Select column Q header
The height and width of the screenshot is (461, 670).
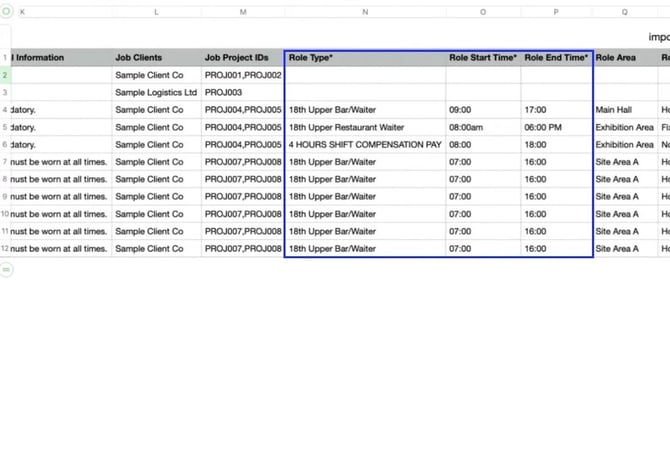[x=625, y=12]
